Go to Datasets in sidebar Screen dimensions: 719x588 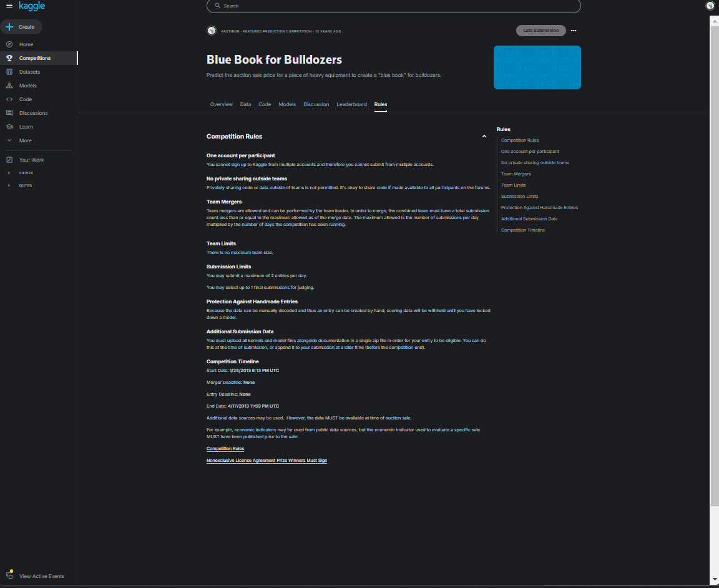point(29,72)
